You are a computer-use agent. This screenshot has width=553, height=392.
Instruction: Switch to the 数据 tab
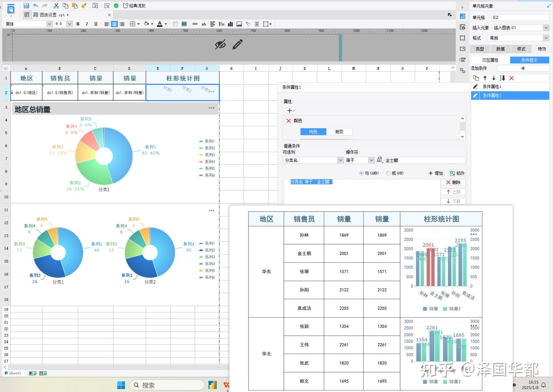tap(500, 49)
